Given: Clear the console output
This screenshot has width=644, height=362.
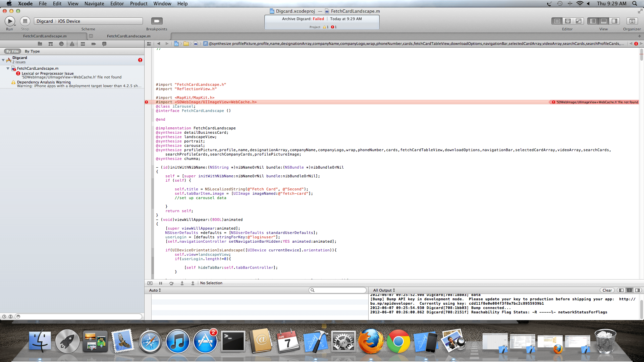Looking at the screenshot, I should click(x=607, y=291).
